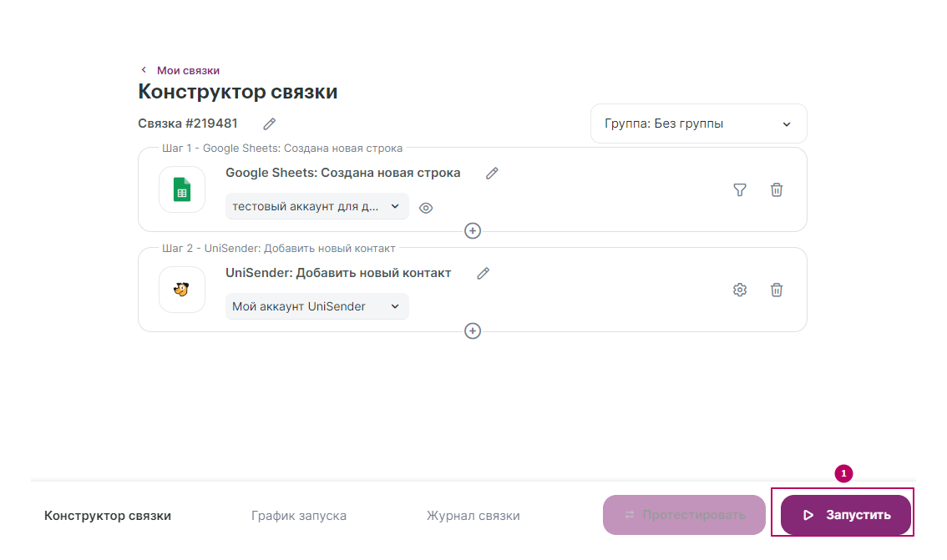This screenshot has height=560, width=947.
Task: Add a step after Шаг 2 with plus icon
Action: pyautogui.click(x=473, y=330)
